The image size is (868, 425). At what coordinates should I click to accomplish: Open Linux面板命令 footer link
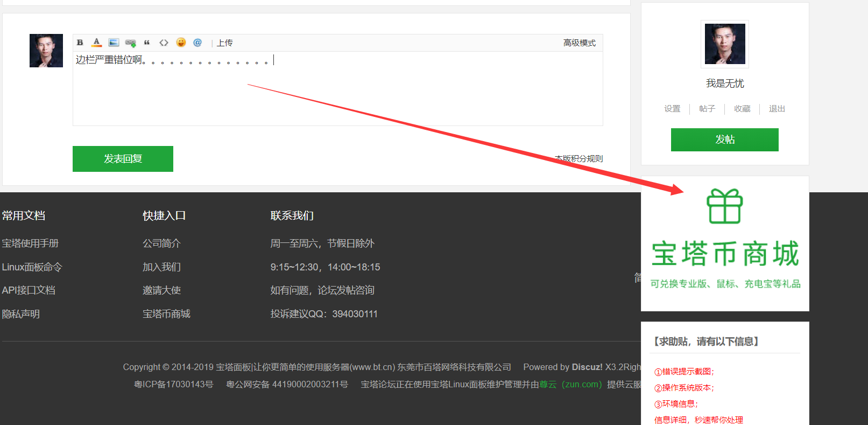click(x=32, y=267)
